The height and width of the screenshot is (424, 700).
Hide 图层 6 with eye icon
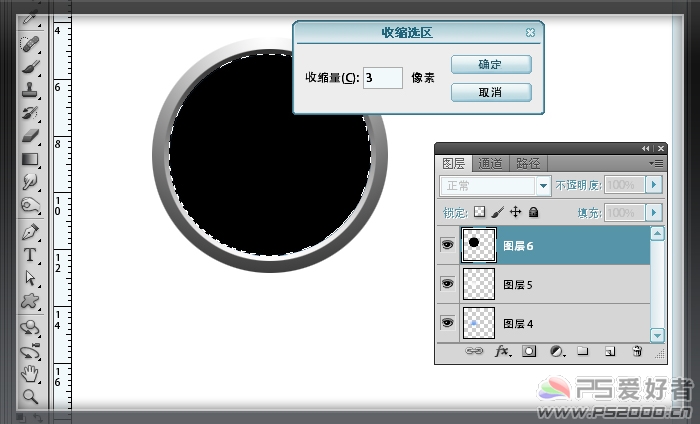(447, 245)
